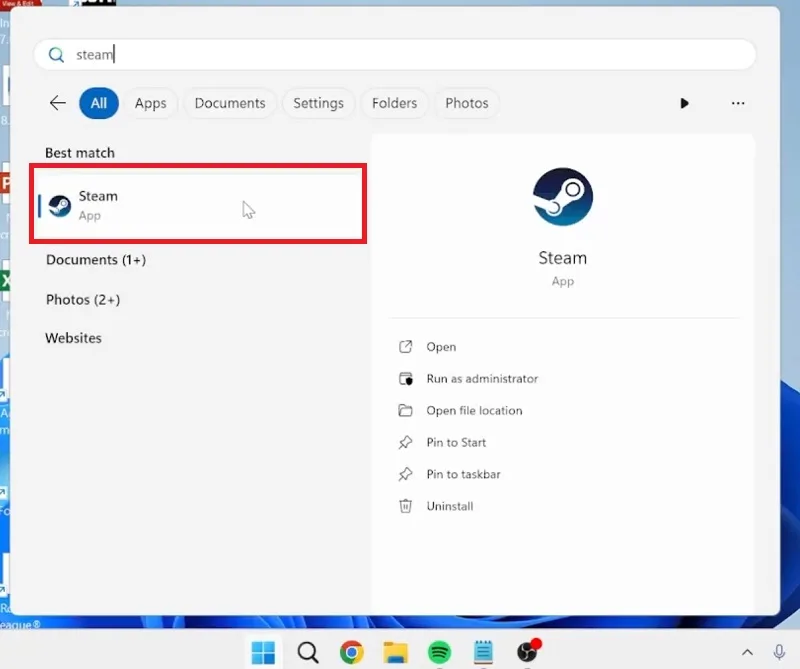
Task: Launch Google Chrome from the taskbar
Action: click(x=352, y=652)
